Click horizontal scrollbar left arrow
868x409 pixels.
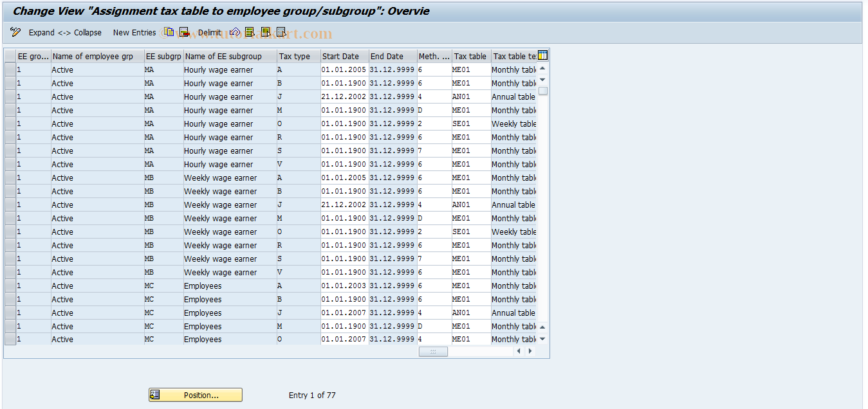(x=519, y=351)
